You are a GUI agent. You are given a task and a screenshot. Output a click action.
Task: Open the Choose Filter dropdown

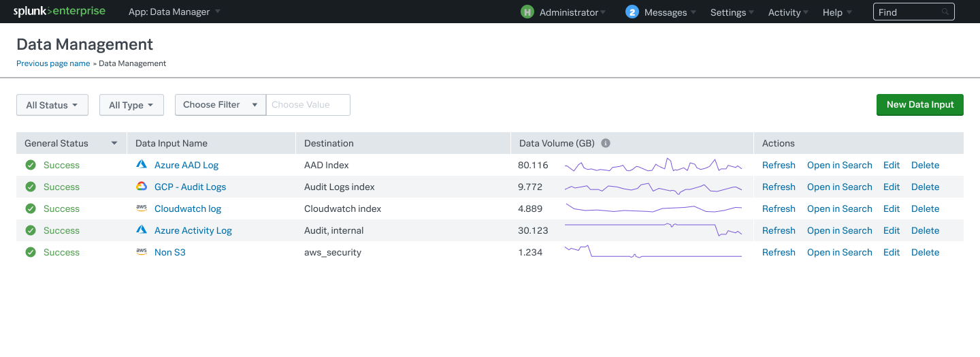[220, 105]
